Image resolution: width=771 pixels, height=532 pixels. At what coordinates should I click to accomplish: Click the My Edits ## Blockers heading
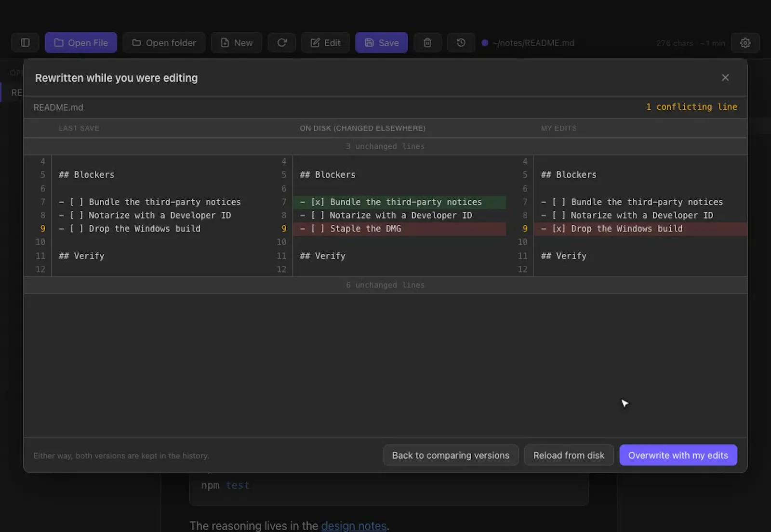pyautogui.click(x=569, y=175)
